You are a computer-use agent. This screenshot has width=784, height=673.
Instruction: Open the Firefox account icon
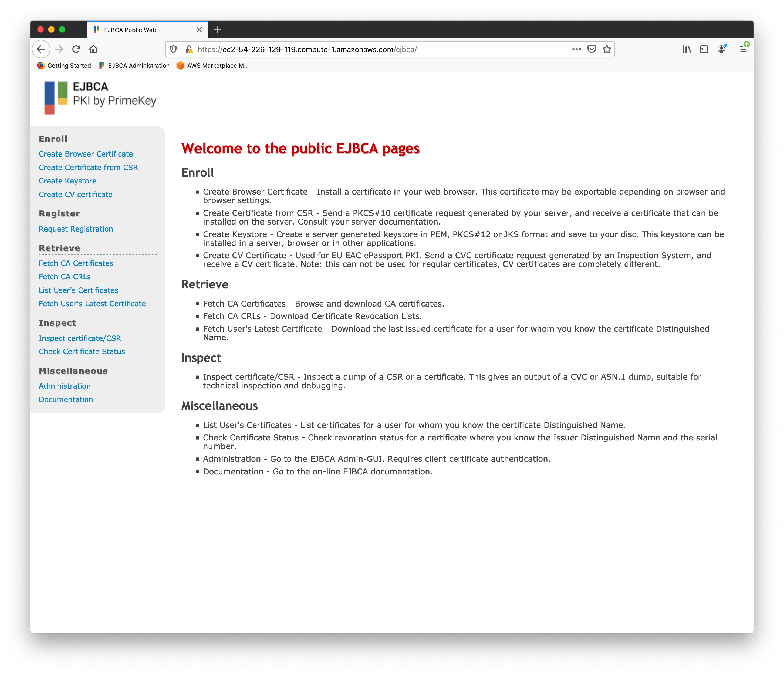click(x=722, y=49)
